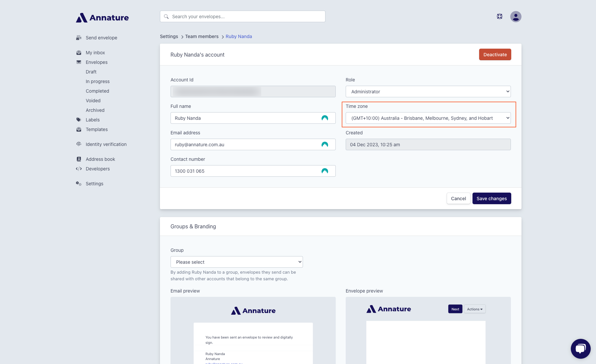The width and height of the screenshot is (596, 364).
Task: Click the Contact number input field
Action: (x=253, y=171)
